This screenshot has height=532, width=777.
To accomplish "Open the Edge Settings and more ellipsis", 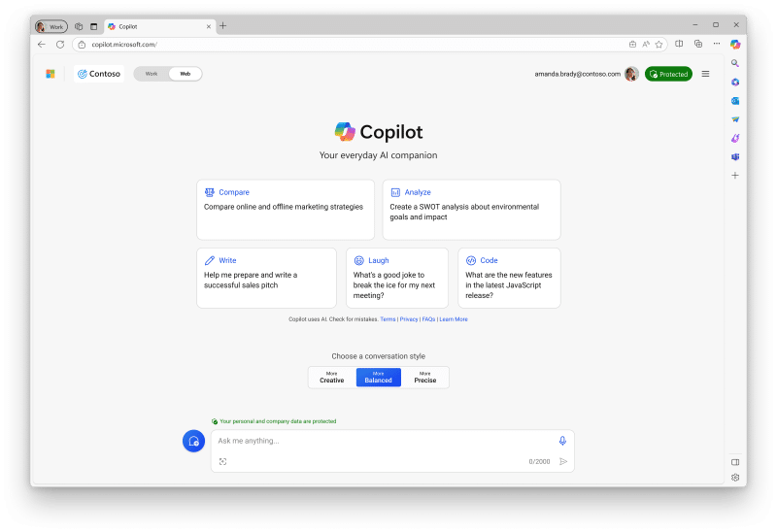I will [x=717, y=44].
